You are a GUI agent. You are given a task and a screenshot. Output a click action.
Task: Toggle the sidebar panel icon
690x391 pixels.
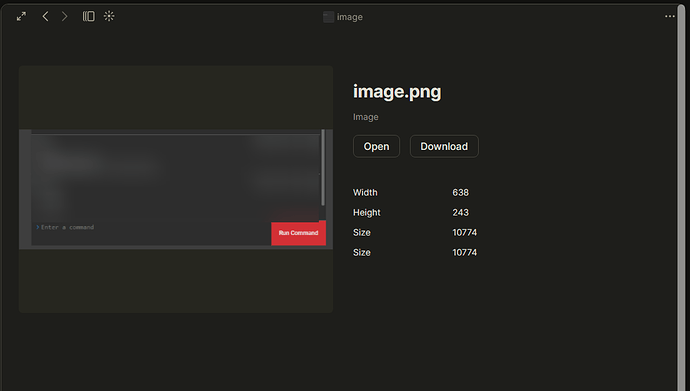pos(88,17)
